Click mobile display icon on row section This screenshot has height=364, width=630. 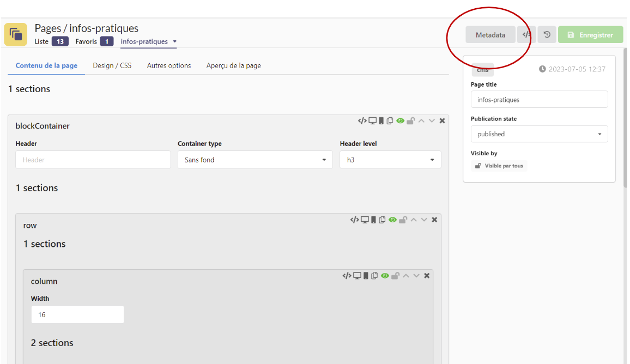373,220
